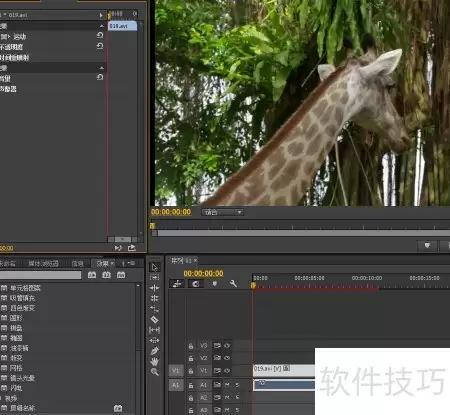The image size is (450, 415).
Task: Select the Pen tool
Action: click(155, 351)
